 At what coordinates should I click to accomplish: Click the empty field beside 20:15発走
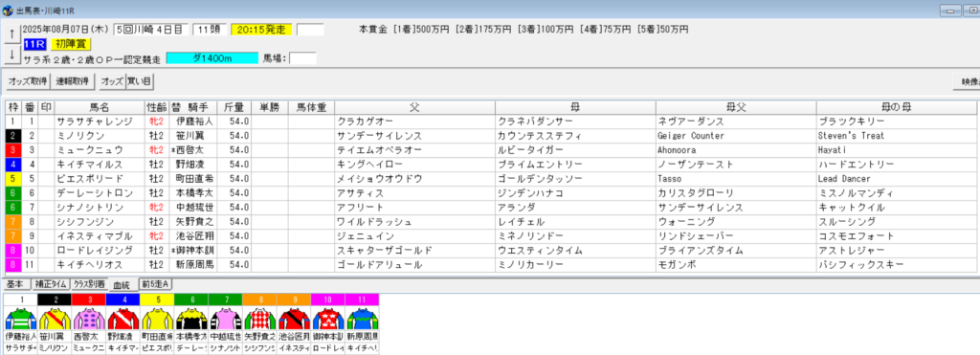[x=310, y=30]
